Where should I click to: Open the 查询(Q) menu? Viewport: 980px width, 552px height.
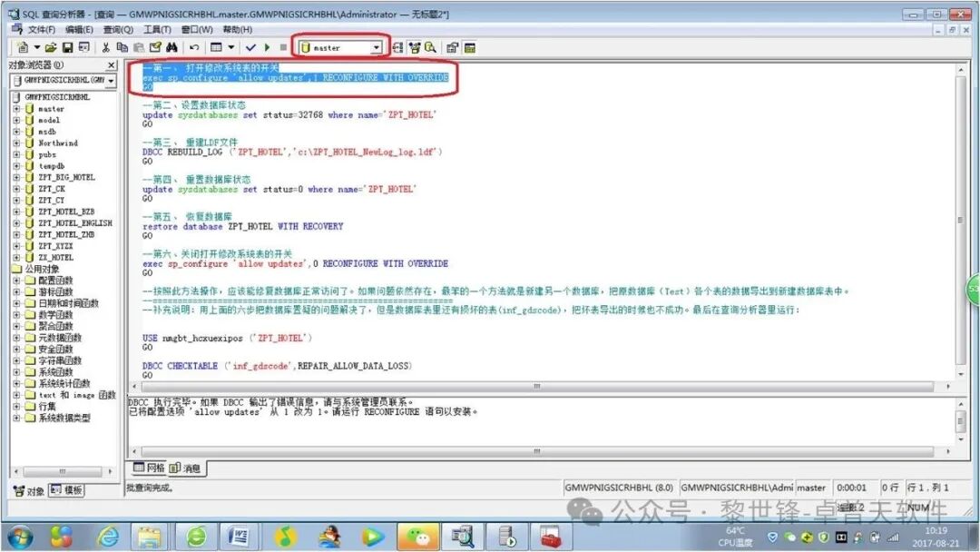click(117, 29)
